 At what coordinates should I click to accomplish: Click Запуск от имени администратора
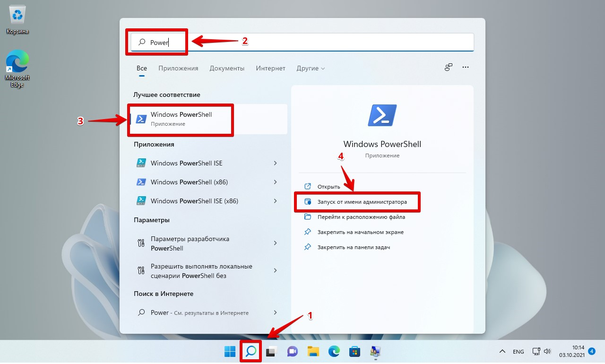362,202
